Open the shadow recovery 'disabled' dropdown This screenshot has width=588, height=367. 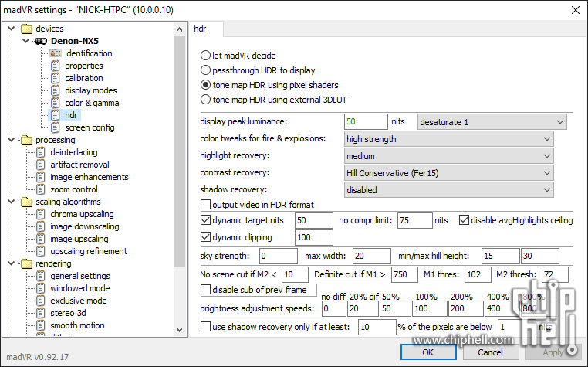pos(448,190)
